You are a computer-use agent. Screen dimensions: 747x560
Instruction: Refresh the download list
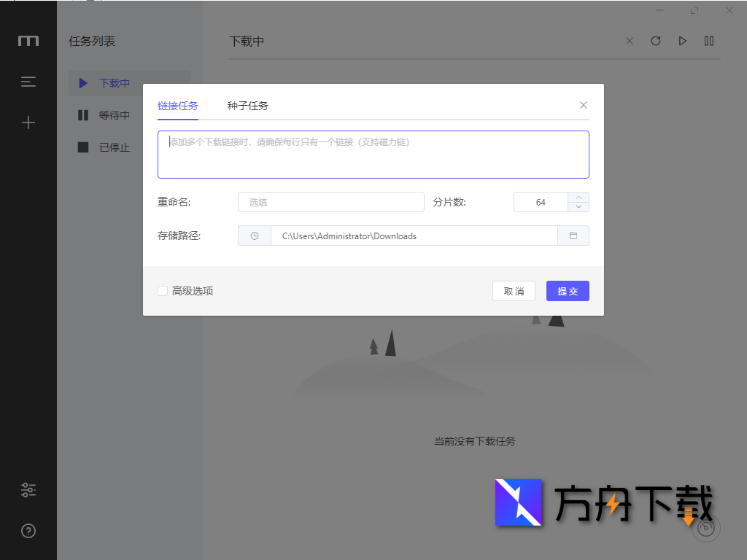656,41
